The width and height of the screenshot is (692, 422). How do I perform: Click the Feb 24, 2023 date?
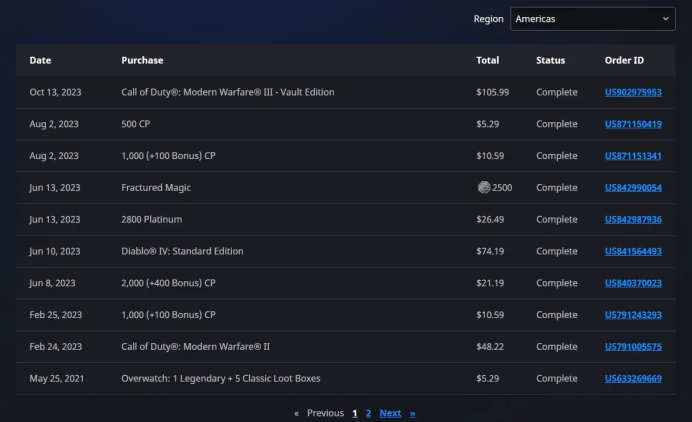click(x=56, y=347)
